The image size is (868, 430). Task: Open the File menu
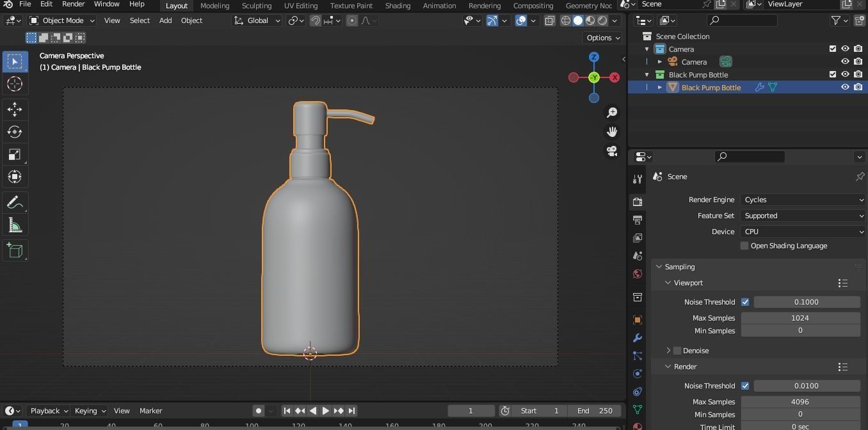pyautogui.click(x=25, y=4)
